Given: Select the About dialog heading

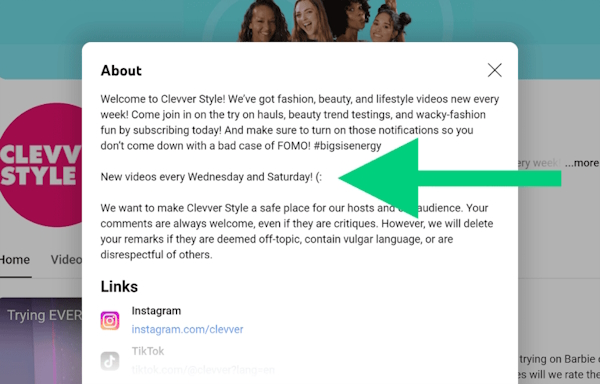Looking at the screenshot, I should [121, 71].
